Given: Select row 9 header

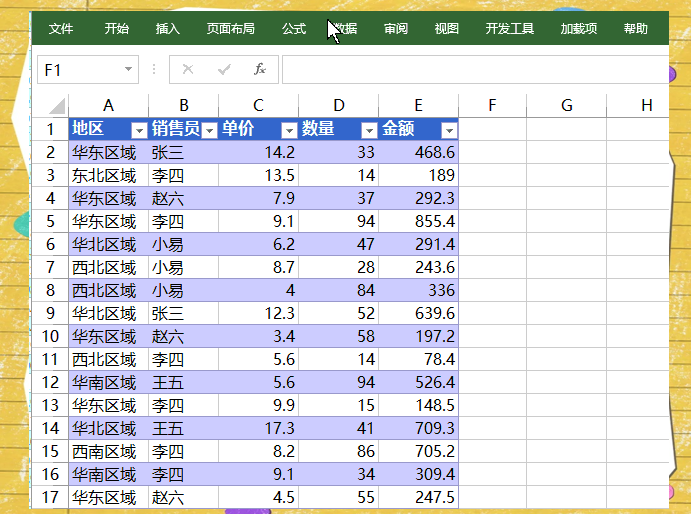Looking at the screenshot, I should pyautogui.click(x=50, y=313).
